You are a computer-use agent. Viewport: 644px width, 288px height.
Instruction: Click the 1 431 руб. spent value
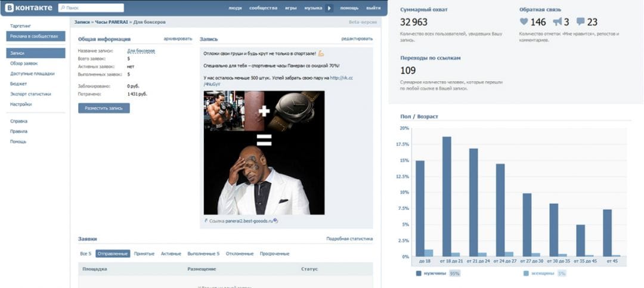(x=137, y=94)
